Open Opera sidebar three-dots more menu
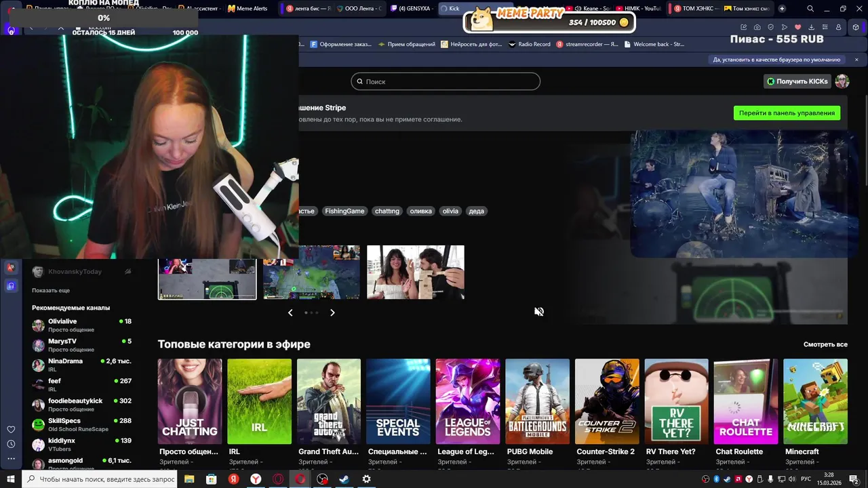 [x=11, y=459]
